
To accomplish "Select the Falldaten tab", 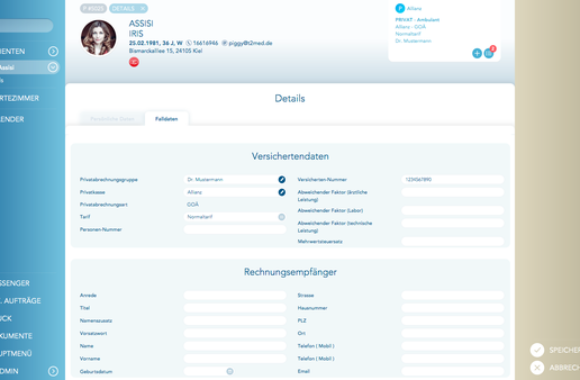I will 166,119.
